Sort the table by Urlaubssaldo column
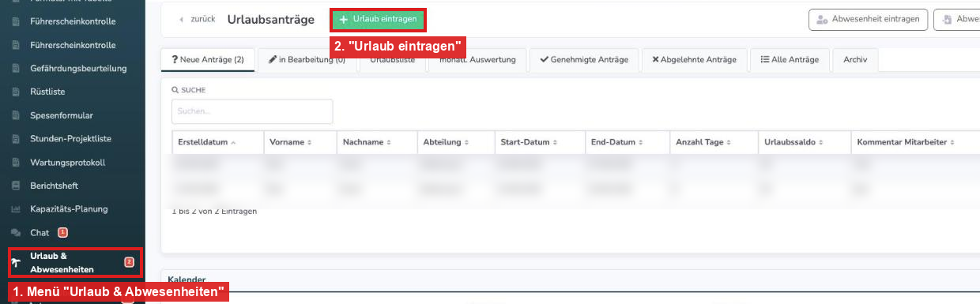The width and height of the screenshot is (980, 304). [x=804, y=142]
